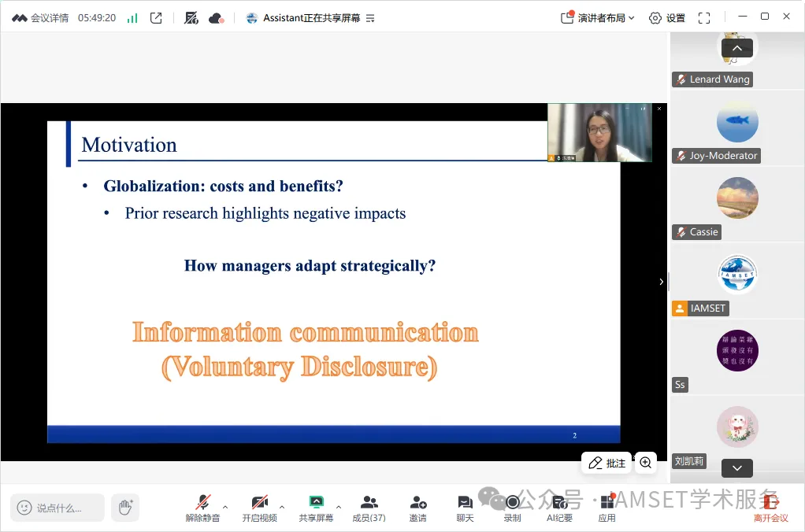
Task: Type in the 说点什么 chat input
Action: point(57,508)
